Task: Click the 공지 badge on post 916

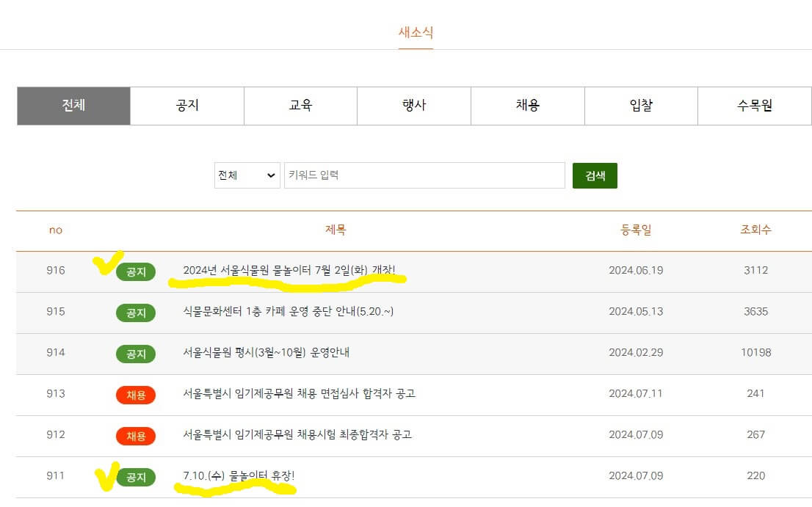Action: click(136, 271)
